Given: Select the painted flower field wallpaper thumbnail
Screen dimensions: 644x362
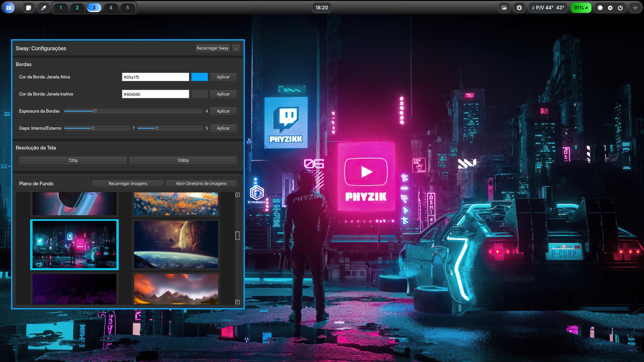Looking at the screenshot, I should [x=176, y=203].
